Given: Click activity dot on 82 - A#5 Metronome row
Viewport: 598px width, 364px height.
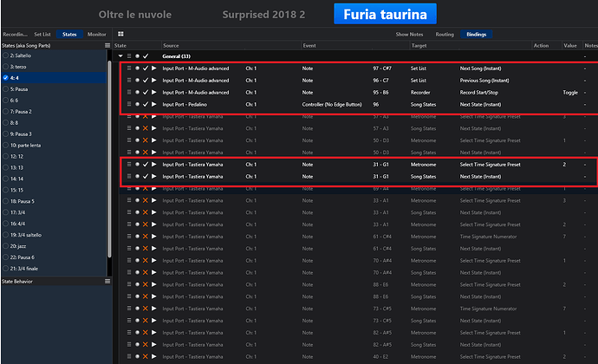Looking at the screenshot, I should tap(137, 333).
